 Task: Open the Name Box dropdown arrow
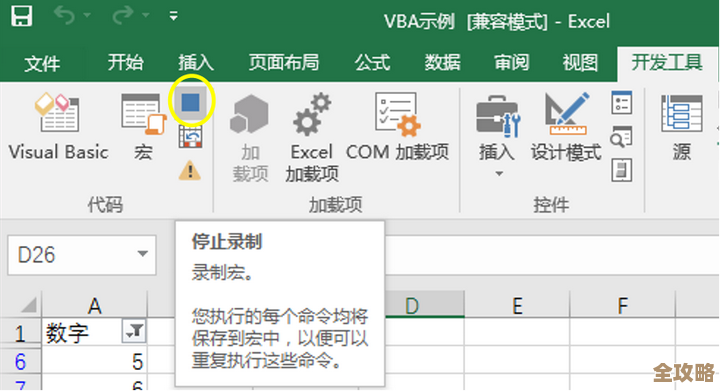pyautogui.click(x=143, y=254)
